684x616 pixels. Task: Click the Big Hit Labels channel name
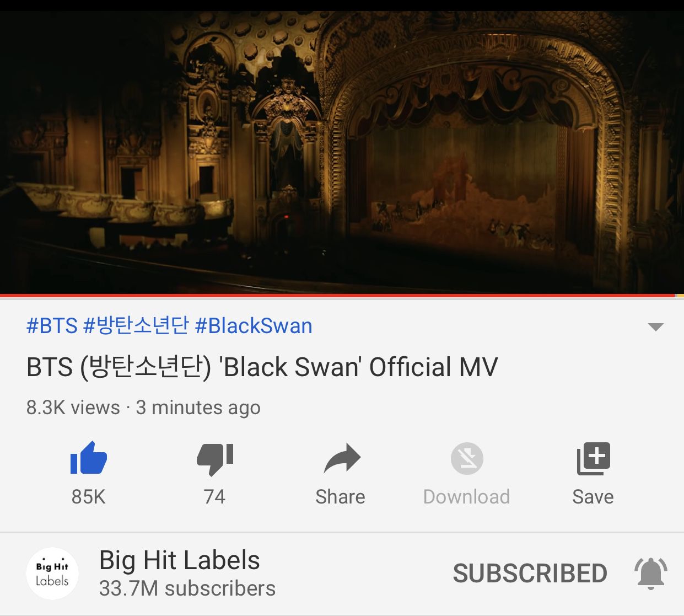[x=179, y=560]
